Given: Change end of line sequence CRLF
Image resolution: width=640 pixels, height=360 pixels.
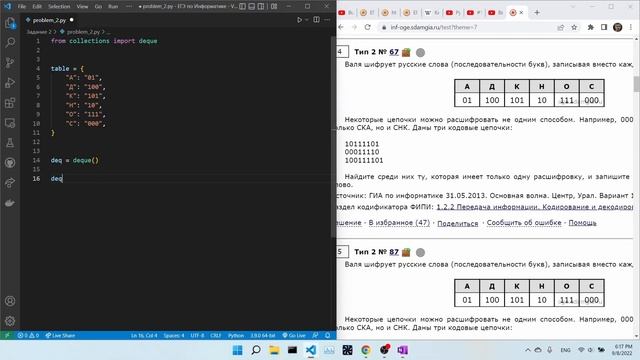Looking at the screenshot, I should (x=216, y=335).
